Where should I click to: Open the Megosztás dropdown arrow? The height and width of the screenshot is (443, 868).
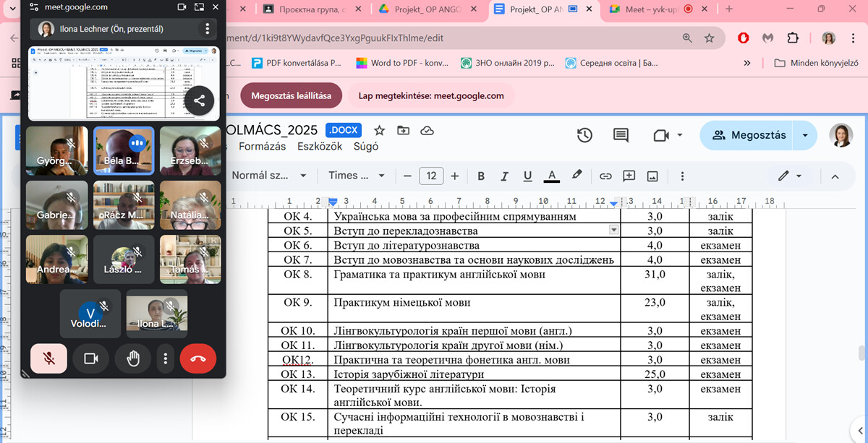[805, 135]
